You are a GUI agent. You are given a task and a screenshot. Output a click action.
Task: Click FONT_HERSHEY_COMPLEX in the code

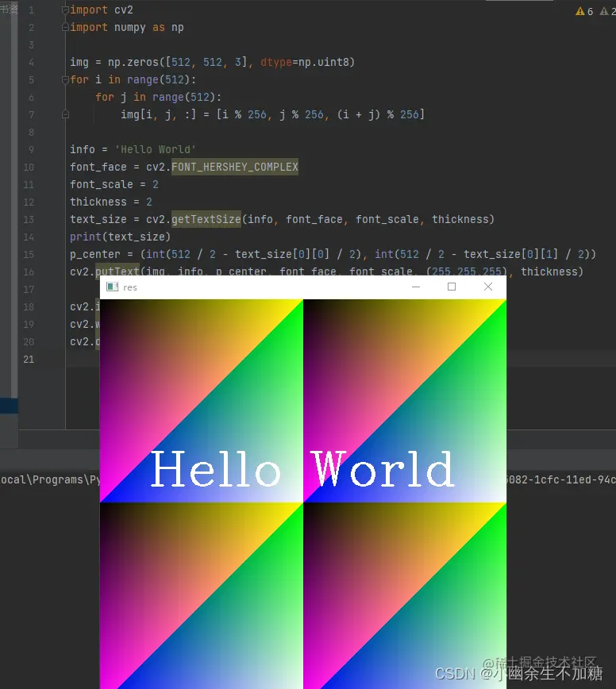click(235, 167)
